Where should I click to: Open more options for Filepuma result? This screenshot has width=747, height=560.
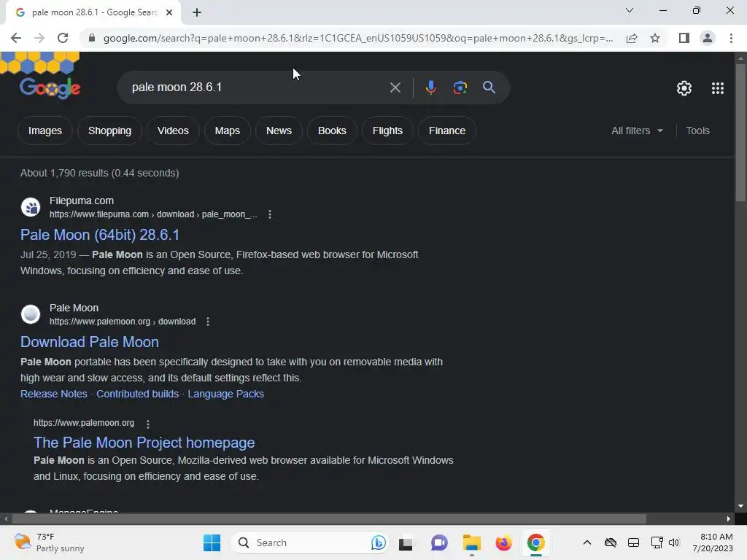[270, 214]
